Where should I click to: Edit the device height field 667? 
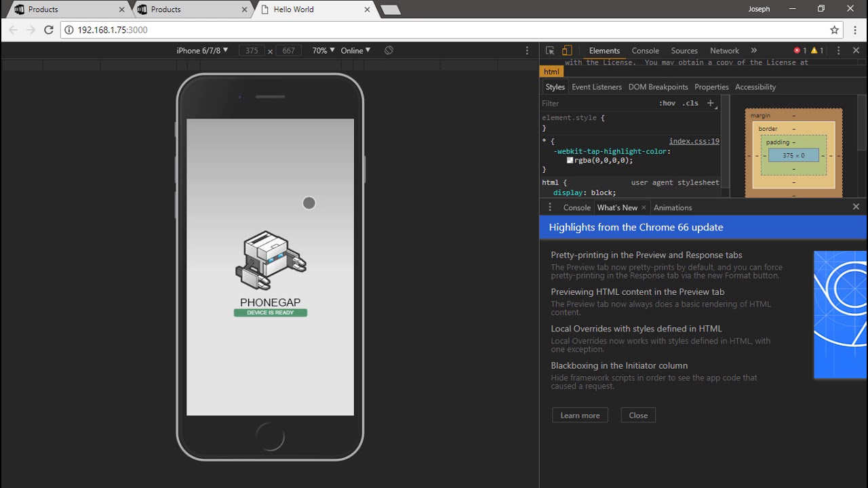[288, 51]
